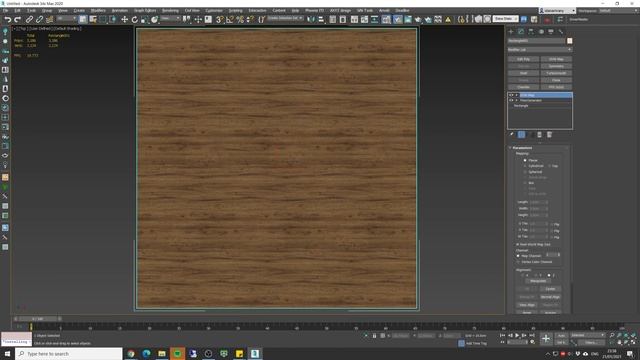The width and height of the screenshot is (640, 360).
Task: Select the Map Channel radio button
Action: pos(518,256)
